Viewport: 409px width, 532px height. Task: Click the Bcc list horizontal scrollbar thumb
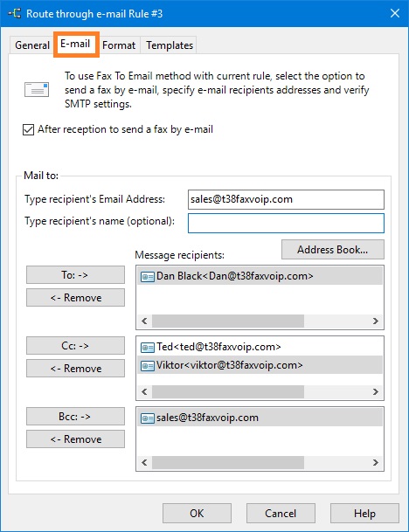[228, 462]
